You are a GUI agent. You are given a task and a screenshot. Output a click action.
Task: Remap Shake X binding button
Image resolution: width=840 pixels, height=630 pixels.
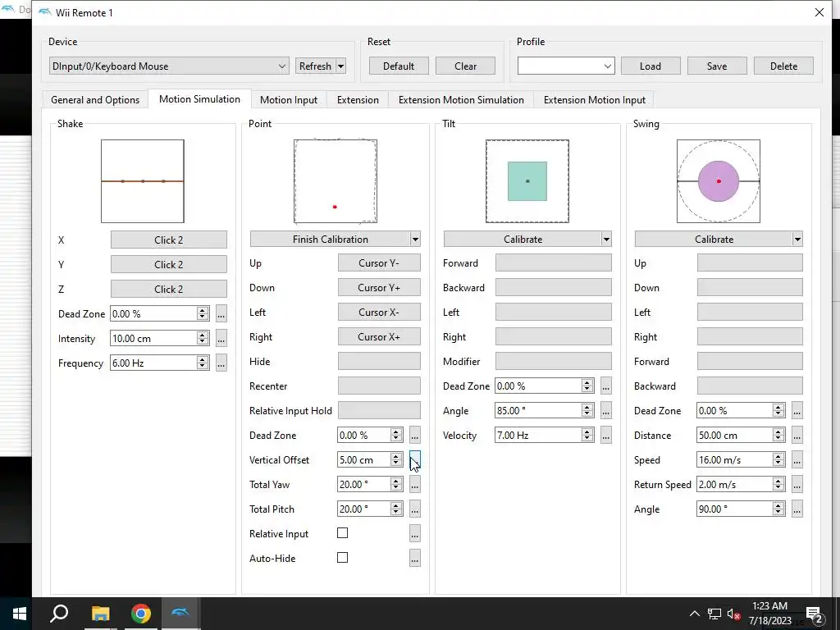(169, 240)
